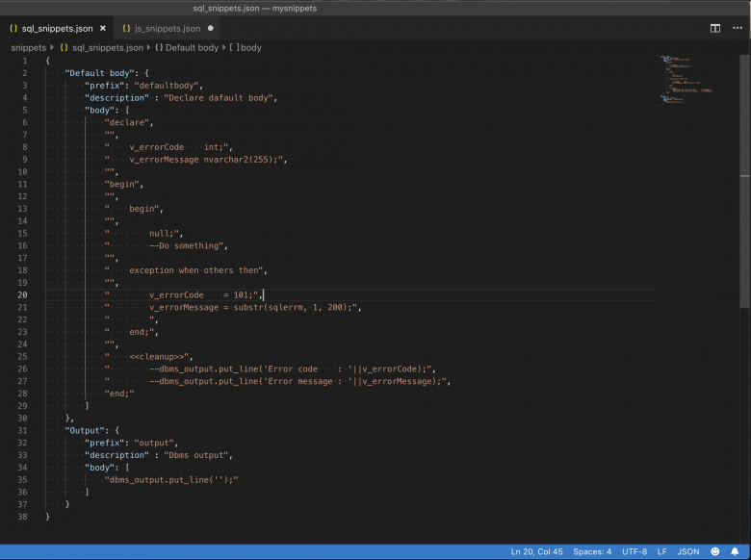Viewport: 751px width, 560px height.
Task: Click the unsaved dot on js_snippets.json tab
Action: click(210, 28)
